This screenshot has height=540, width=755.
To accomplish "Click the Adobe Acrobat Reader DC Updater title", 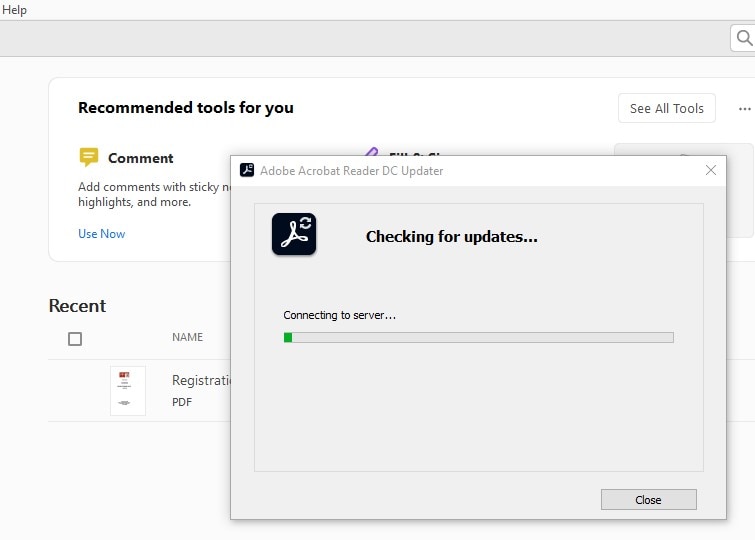I will pos(351,171).
